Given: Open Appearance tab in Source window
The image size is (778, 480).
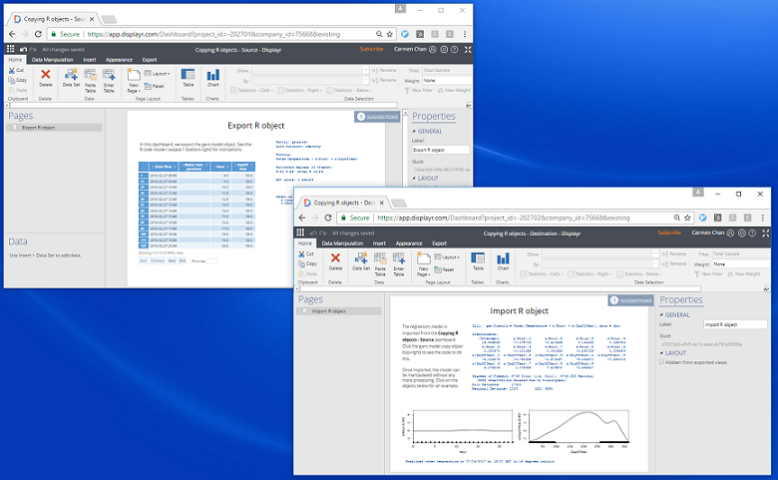Looking at the screenshot, I should pyautogui.click(x=119, y=60).
